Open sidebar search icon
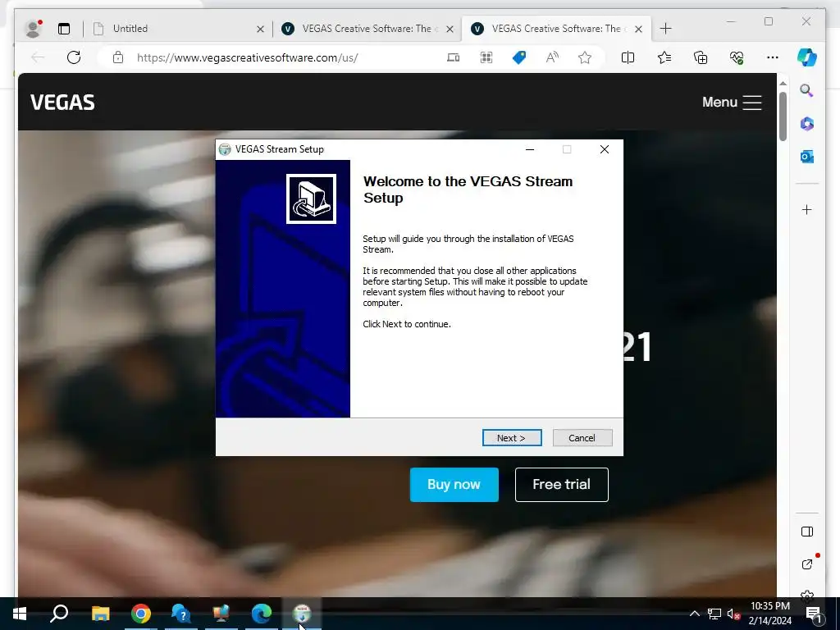Viewport: 840px width, 630px height. (x=807, y=90)
